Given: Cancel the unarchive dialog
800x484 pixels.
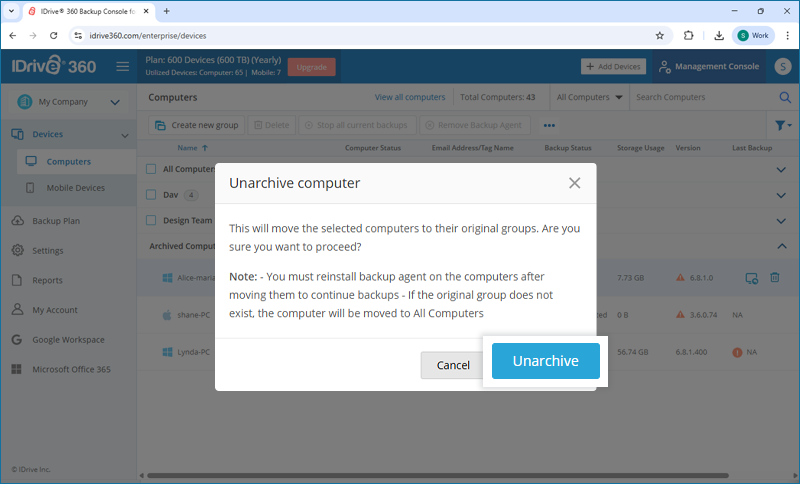Looking at the screenshot, I should 453,365.
